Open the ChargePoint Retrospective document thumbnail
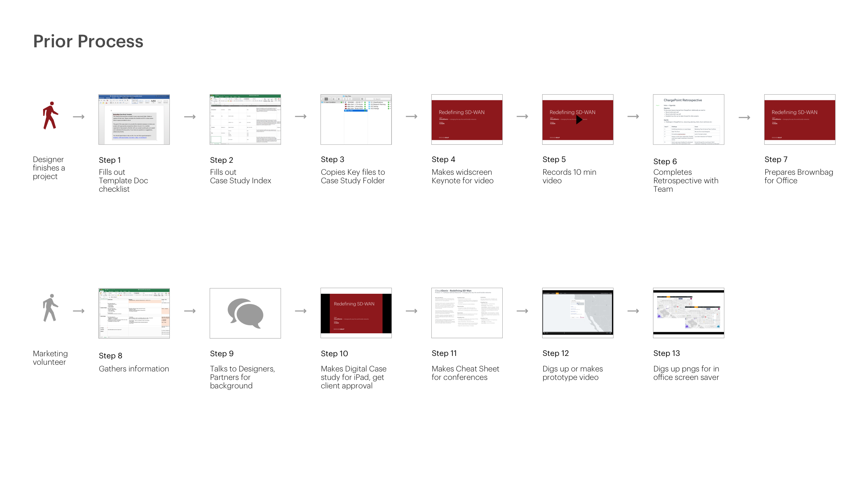Image resolution: width=868 pixels, height=477 pixels. 689,119
